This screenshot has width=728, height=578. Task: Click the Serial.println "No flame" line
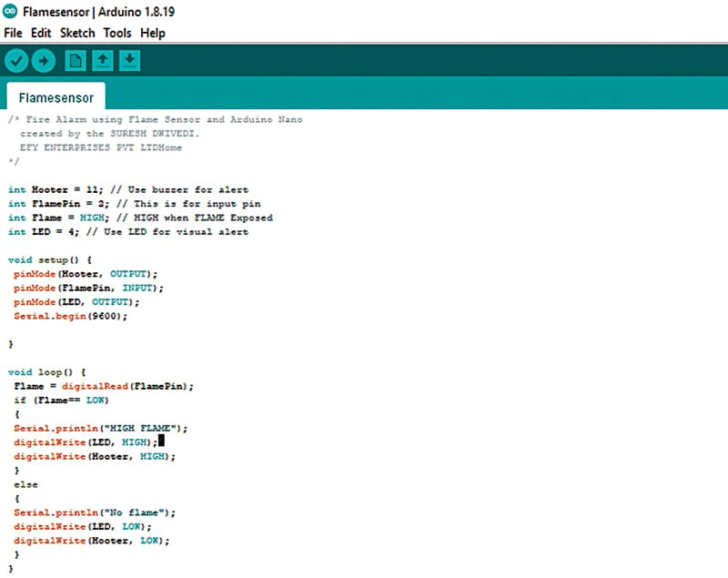pyautogui.click(x=95, y=512)
